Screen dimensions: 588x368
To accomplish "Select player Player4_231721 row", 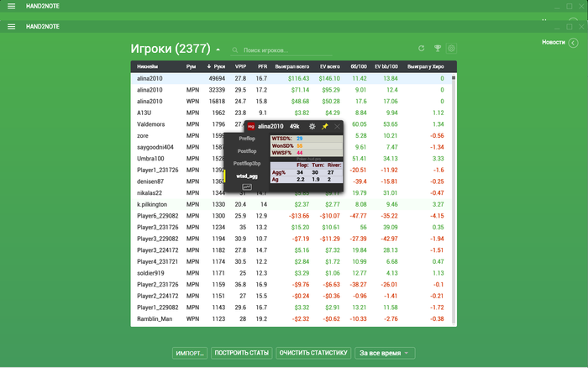I will tap(291, 261).
